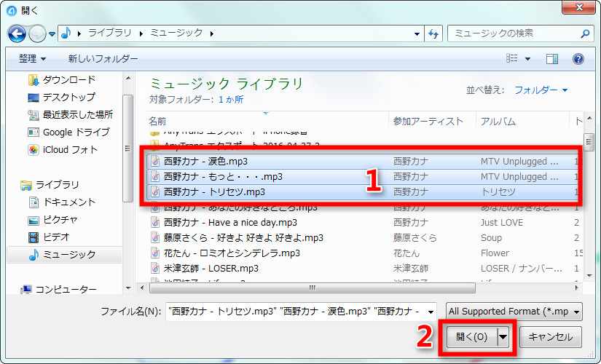Click the search magnifier icon
The width and height of the screenshot is (601, 364).
coord(585,33)
